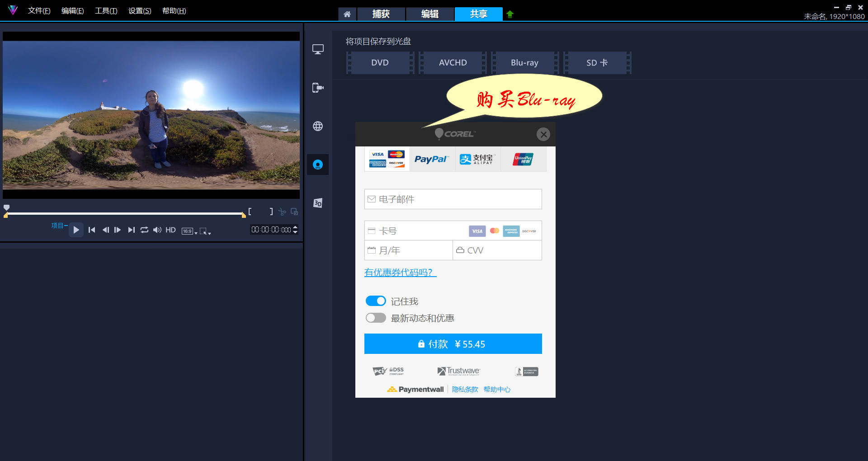This screenshot has width=868, height=461.
Task: Open the 文件 menu
Action: (39, 10)
